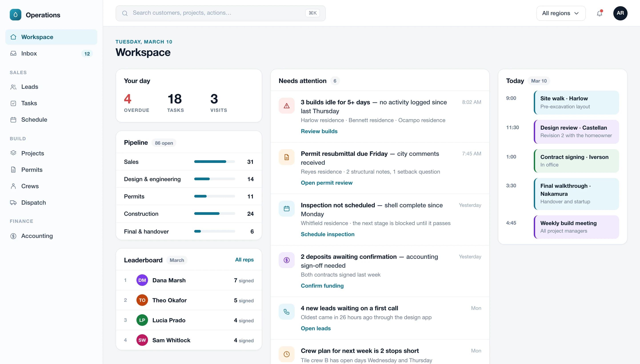Click the Workspace home icon in the sidebar
Viewport: 640px width, 364px height.
(x=13, y=37)
